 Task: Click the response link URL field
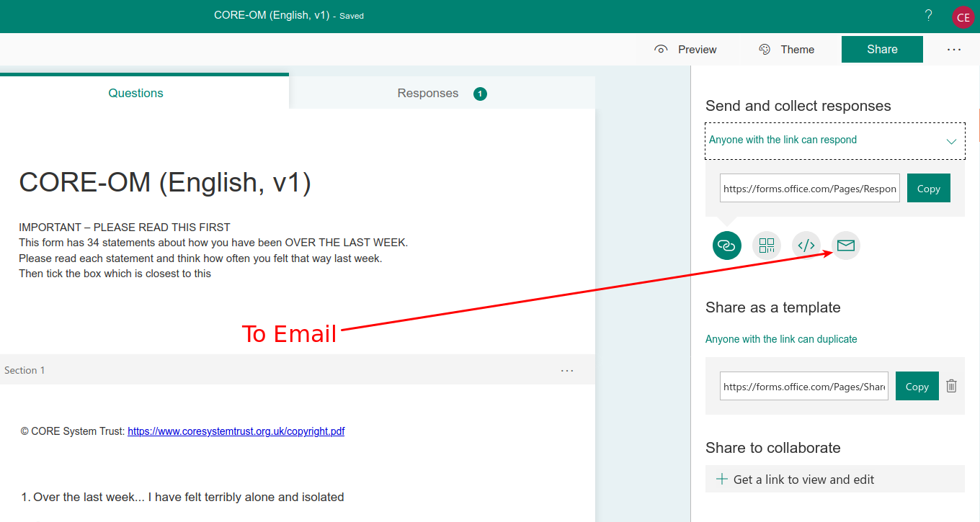point(809,189)
